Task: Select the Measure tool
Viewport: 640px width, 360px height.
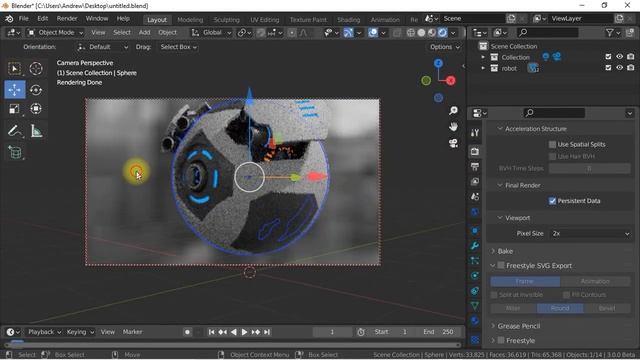Action: click(x=36, y=131)
